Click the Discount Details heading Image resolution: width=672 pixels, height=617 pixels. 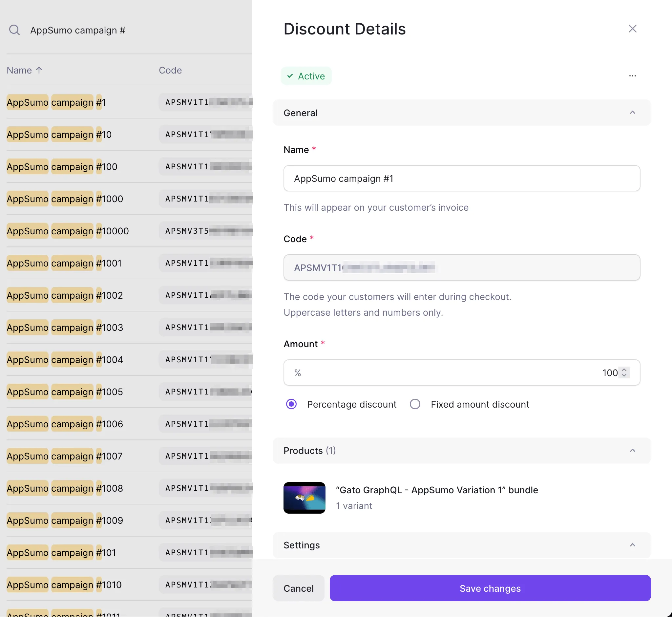pos(345,29)
